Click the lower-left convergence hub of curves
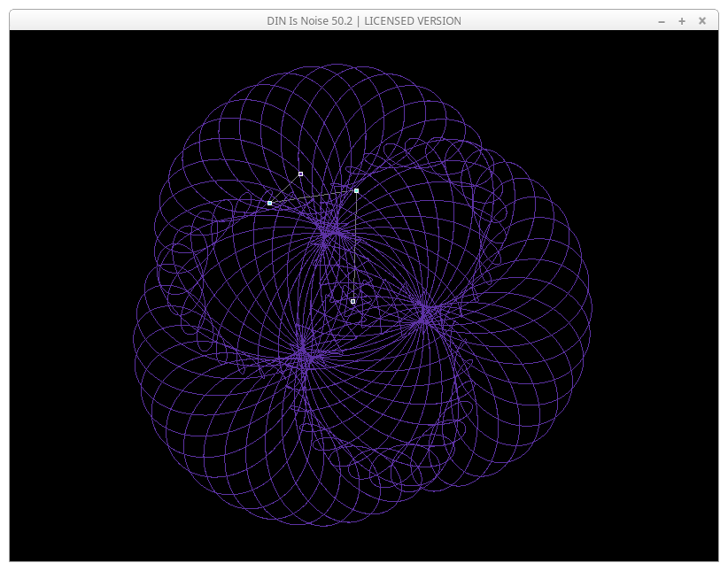This screenshot has width=728, height=571. [x=302, y=356]
